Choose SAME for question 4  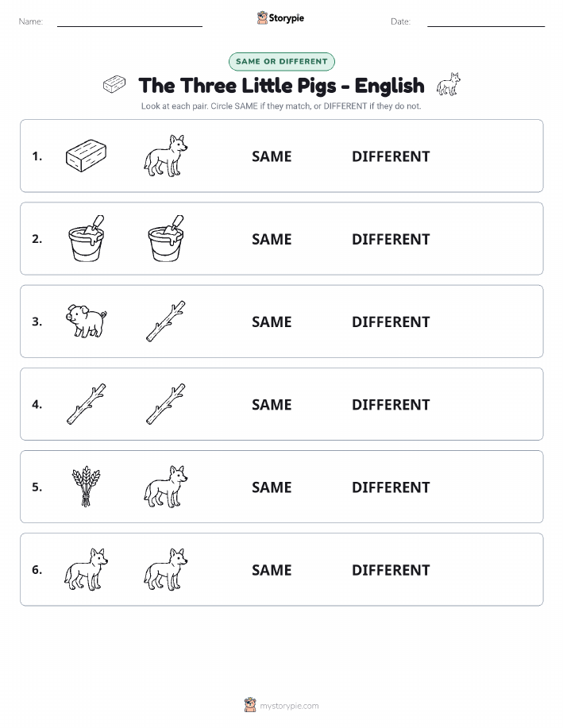pos(272,404)
